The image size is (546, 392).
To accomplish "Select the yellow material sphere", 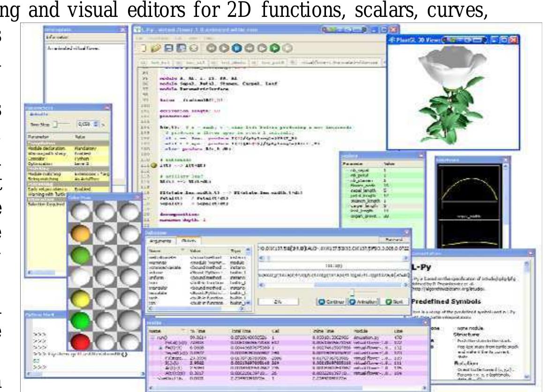I will click(x=80, y=299).
